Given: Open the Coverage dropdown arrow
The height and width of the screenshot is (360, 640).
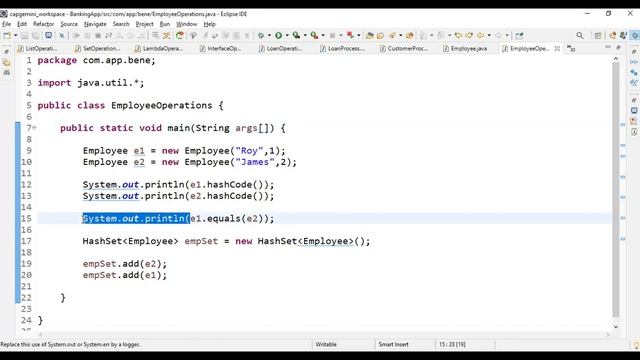Looking at the screenshot, I should [x=305, y=36].
